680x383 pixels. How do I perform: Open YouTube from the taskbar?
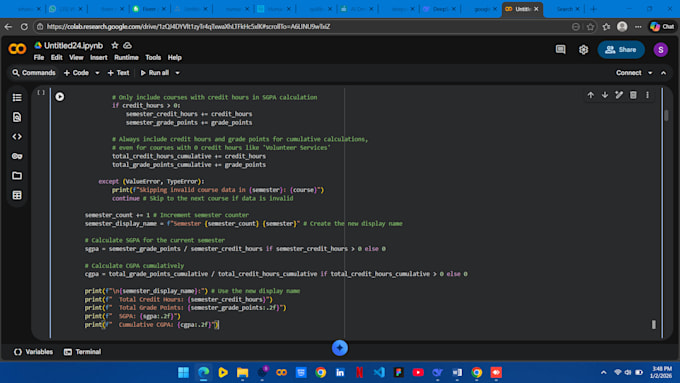(x=418, y=372)
